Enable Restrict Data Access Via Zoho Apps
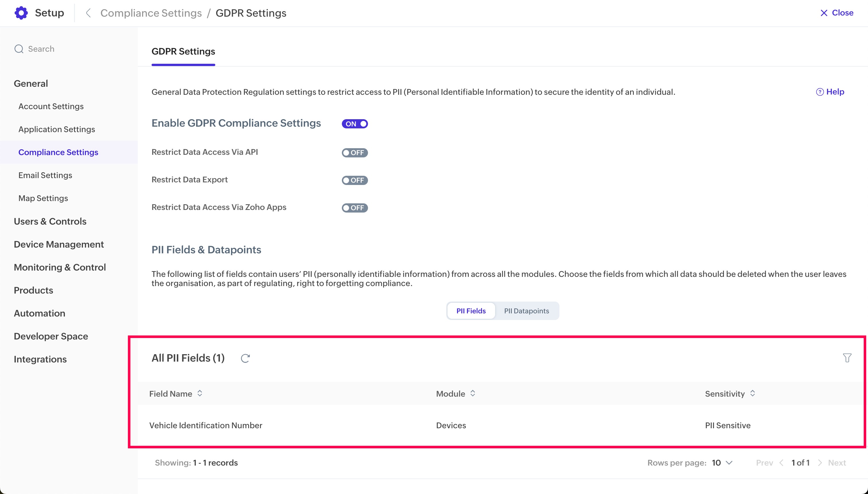Image resolution: width=868 pixels, height=494 pixels. tap(355, 208)
